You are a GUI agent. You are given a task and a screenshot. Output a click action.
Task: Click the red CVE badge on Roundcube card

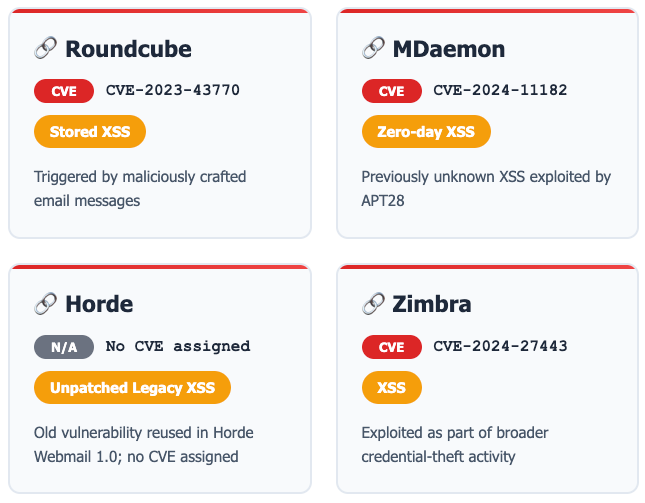[x=64, y=91]
